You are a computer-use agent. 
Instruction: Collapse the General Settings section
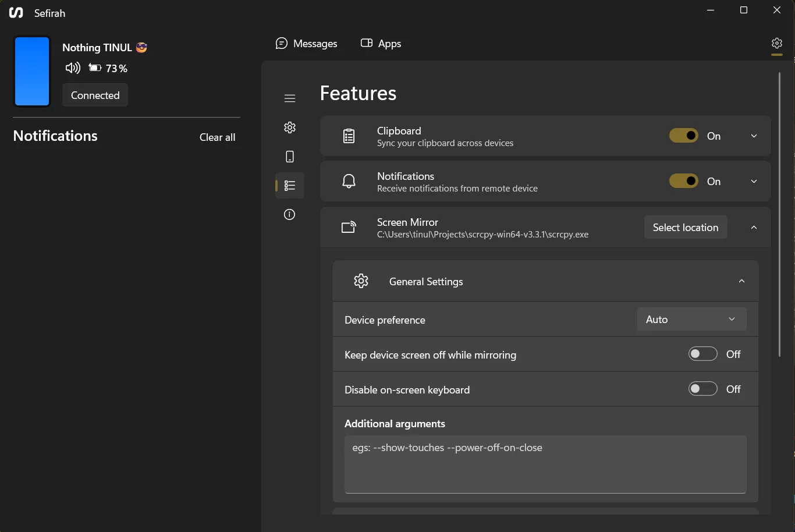[741, 281]
